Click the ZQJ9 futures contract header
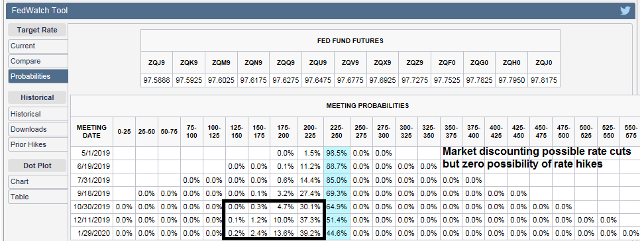 click(x=156, y=63)
